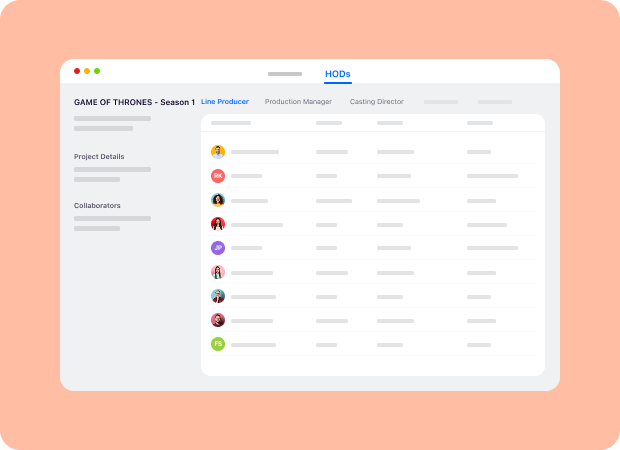Go to the Casting Director tab
The width and height of the screenshot is (620, 450).
click(x=377, y=102)
